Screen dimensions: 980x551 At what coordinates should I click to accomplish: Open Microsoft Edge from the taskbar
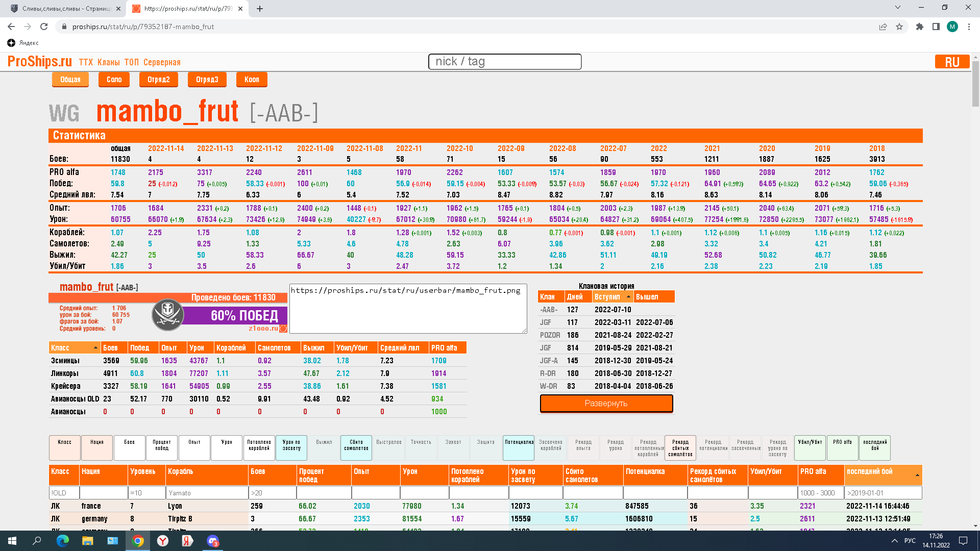(62, 541)
